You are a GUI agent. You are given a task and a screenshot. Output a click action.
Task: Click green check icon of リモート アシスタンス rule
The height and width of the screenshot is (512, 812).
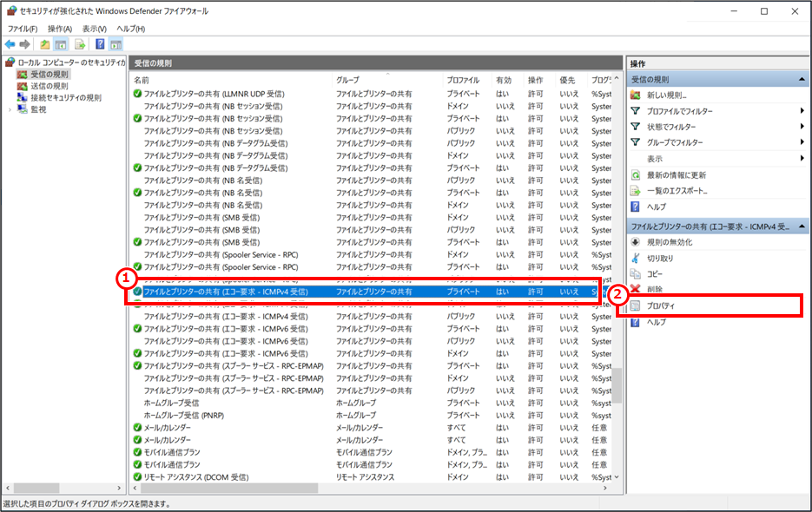pos(137,477)
